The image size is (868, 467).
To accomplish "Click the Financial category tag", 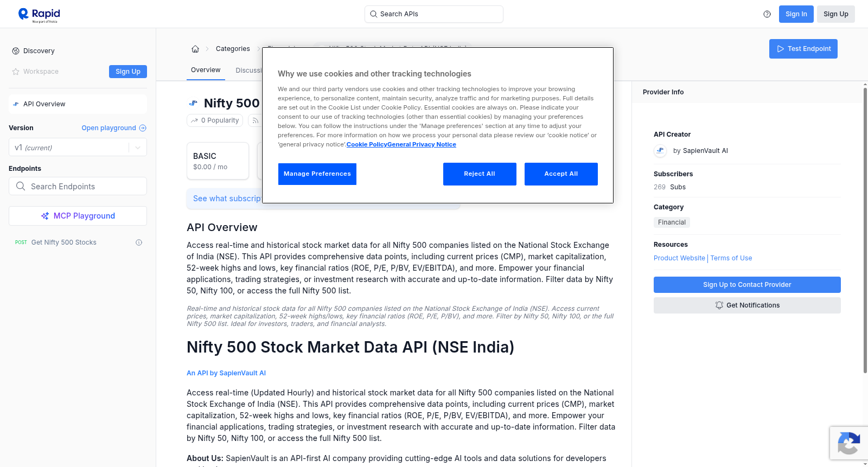I will click(x=672, y=222).
